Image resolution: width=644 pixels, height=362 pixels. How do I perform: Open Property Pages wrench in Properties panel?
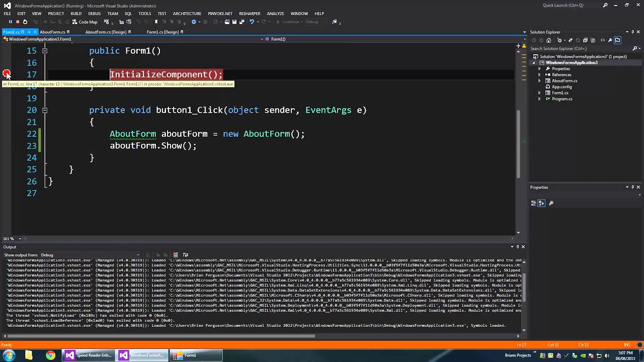551,203
